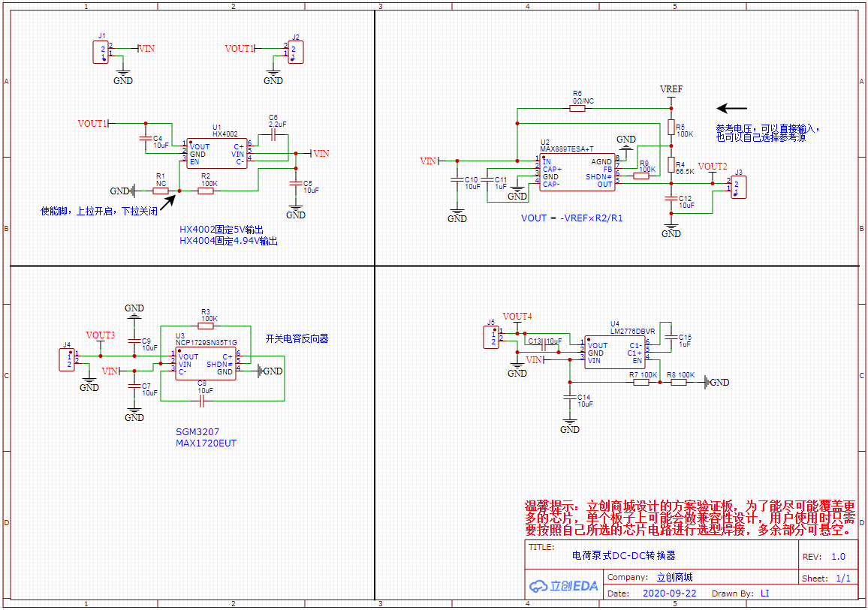Click the date value 2020-09-22

(669, 593)
